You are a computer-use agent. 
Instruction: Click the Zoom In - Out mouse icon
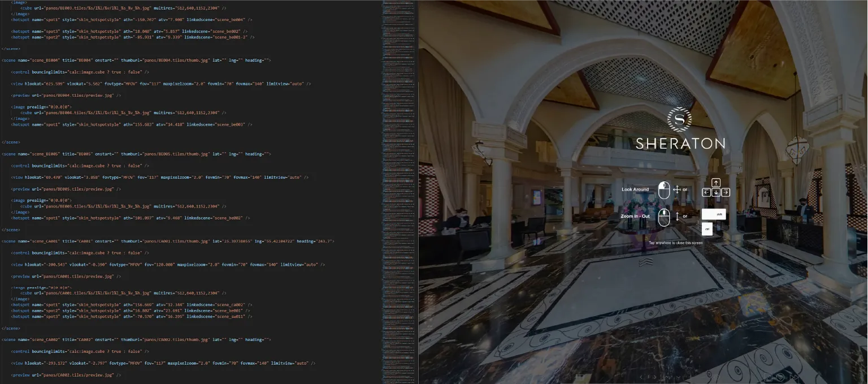pos(664,217)
